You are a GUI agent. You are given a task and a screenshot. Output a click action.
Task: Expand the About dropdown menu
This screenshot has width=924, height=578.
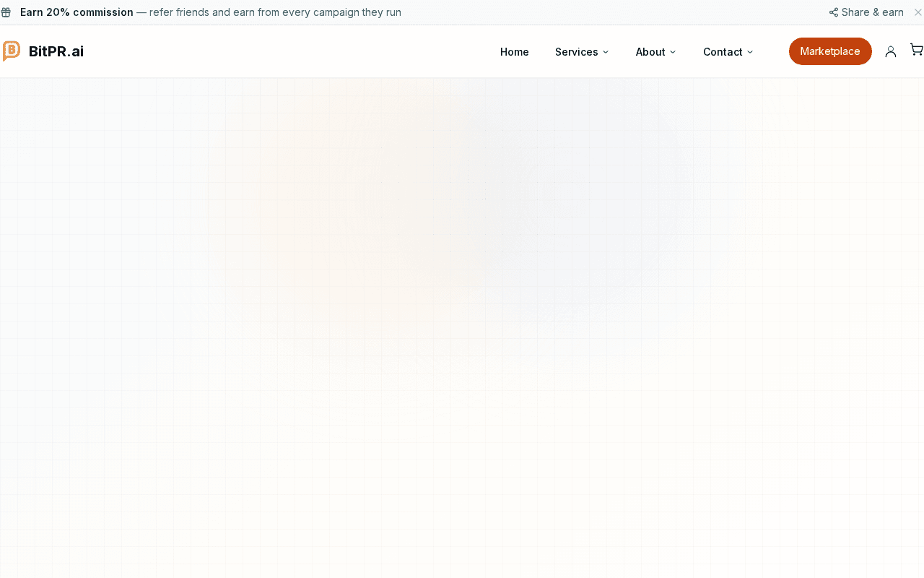pos(655,52)
